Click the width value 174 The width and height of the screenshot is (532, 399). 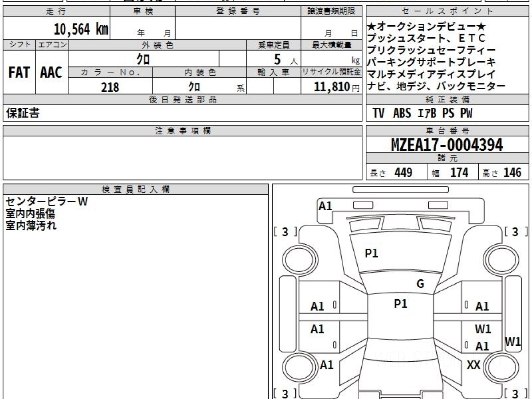(459, 172)
